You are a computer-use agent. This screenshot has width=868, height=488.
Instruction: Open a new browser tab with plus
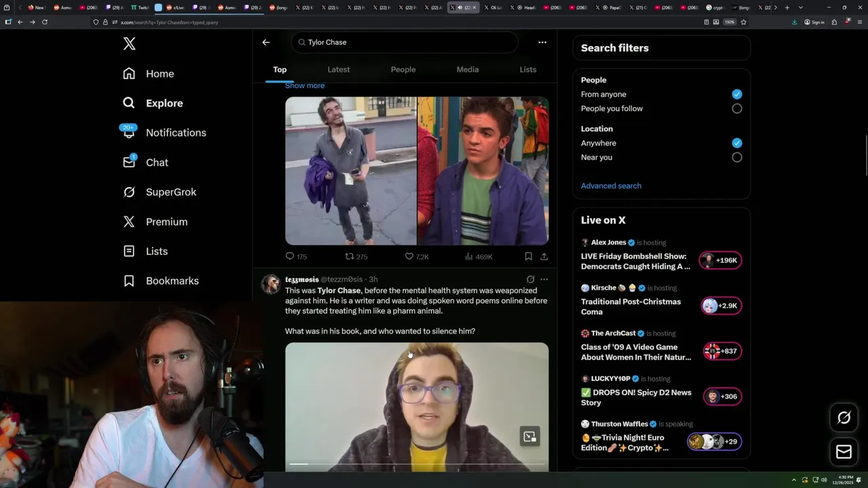coord(787,7)
